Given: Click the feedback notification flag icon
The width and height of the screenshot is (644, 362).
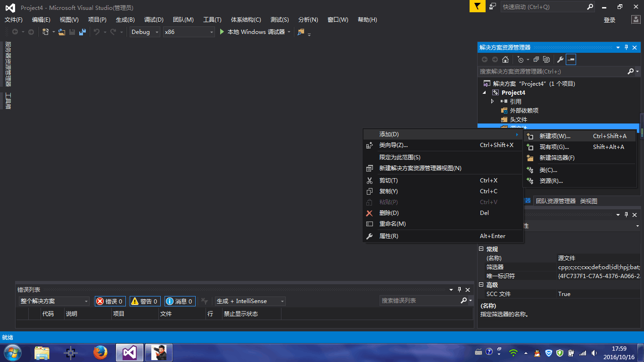Looking at the screenshot, I should click(478, 7).
